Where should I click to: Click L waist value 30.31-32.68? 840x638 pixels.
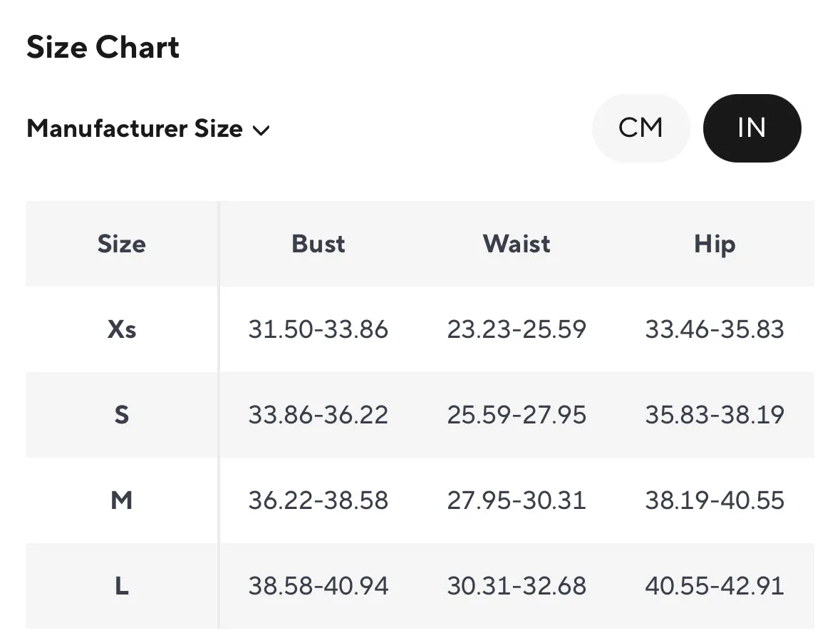[517, 586]
